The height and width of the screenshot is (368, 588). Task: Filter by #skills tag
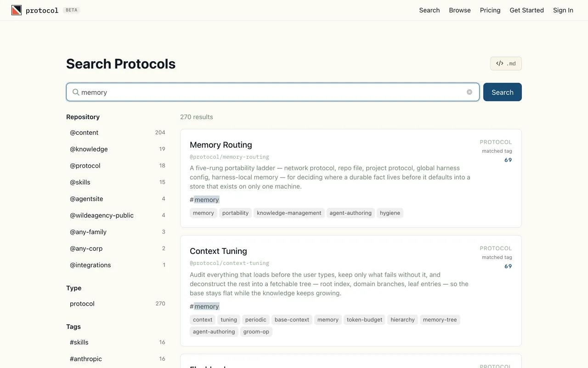(x=117, y=342)
